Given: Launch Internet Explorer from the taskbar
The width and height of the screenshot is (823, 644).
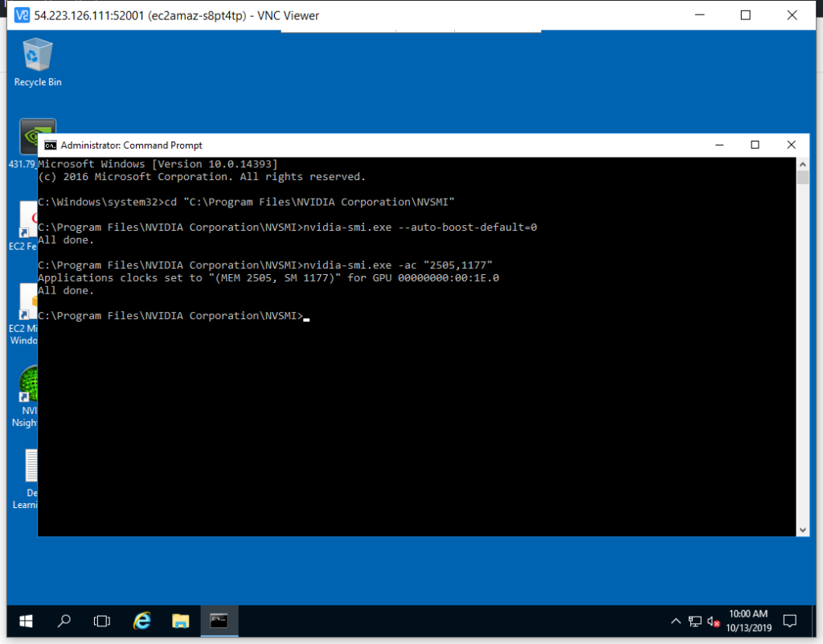Looking at the screenshot, I should click(x=142, y=621).
